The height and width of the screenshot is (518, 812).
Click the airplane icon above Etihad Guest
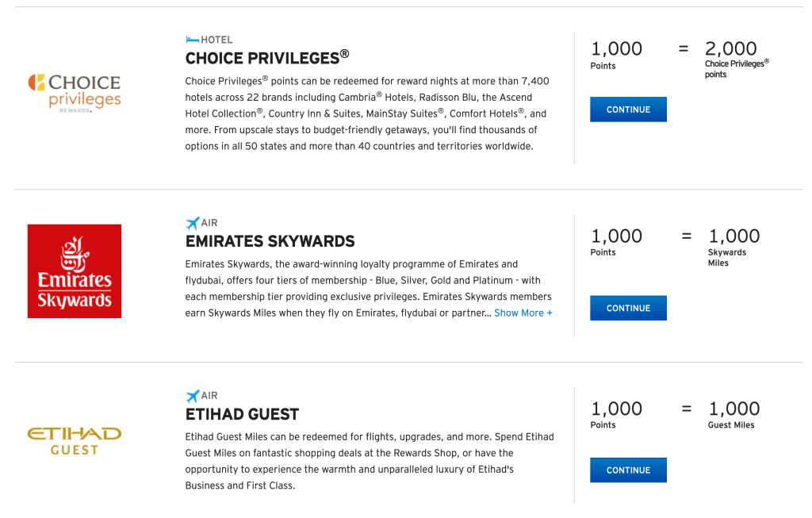click(192, 395)
